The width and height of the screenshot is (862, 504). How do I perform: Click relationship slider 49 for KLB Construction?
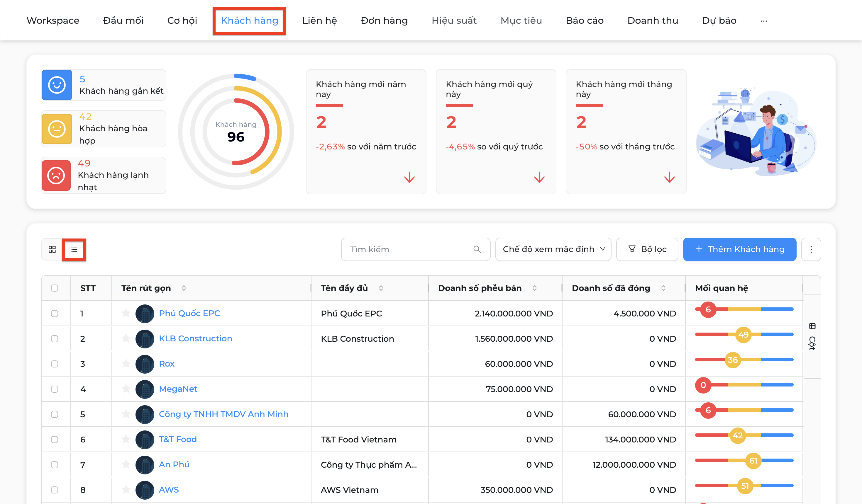coord(743,335)
